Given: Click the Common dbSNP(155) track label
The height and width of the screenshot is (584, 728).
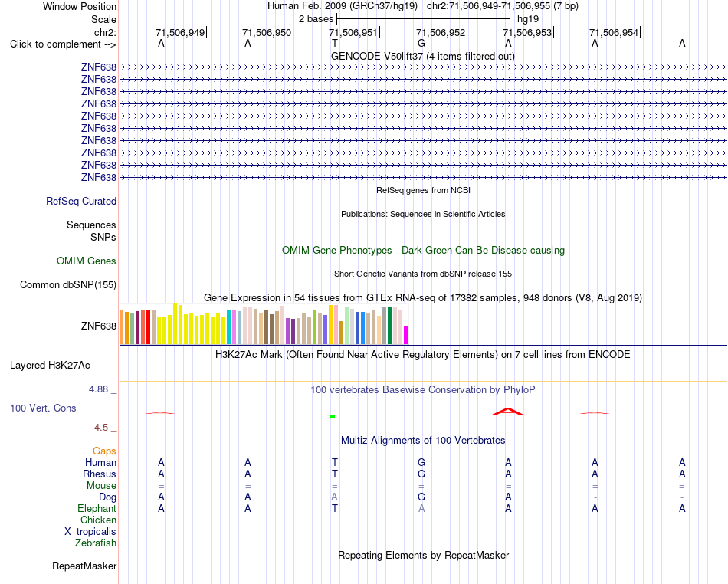Looking at the screenshot, I should (67, 284).
